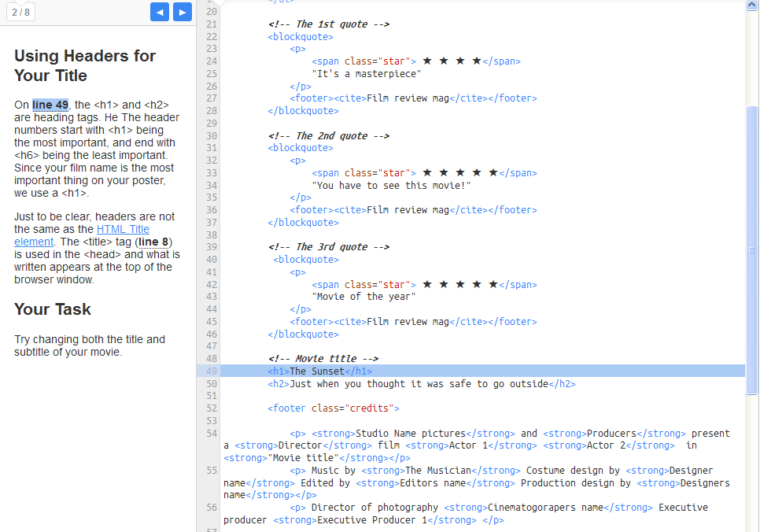The image size is (760, 532).
Task: Click the 'Your Task' heading
Action: click(x=53, y=309)
